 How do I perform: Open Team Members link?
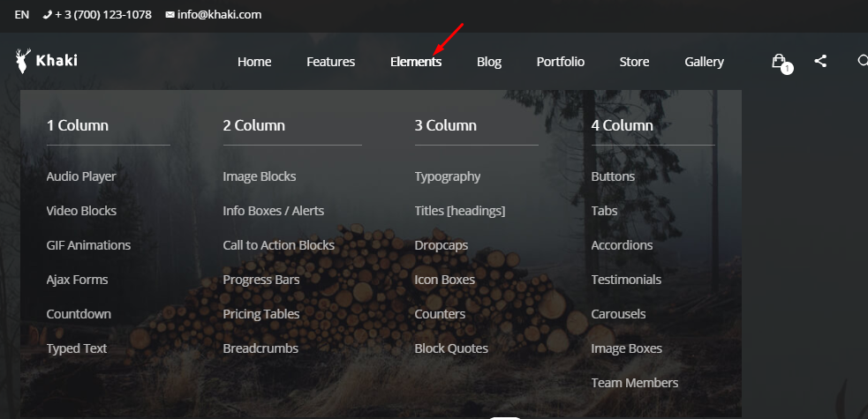pos(634,383)
